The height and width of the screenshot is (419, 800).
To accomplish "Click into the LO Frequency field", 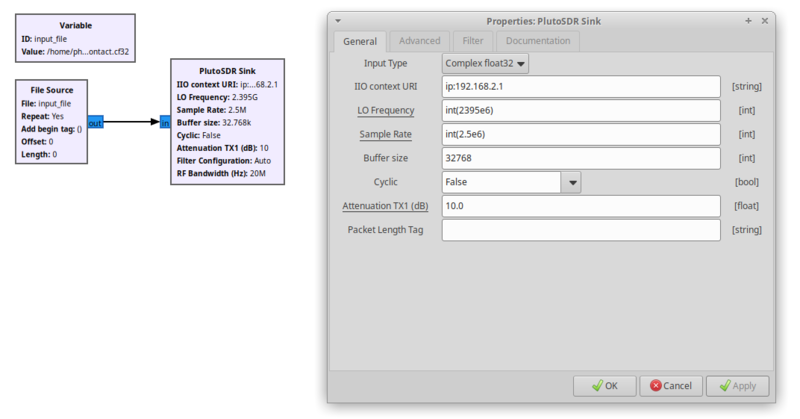I will point(580,111).
